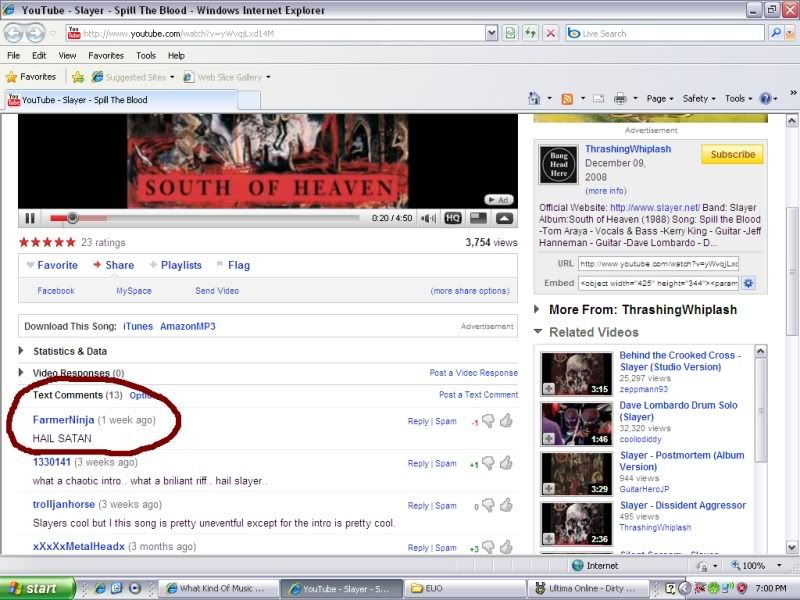Open more share options

tap(470, 291)
